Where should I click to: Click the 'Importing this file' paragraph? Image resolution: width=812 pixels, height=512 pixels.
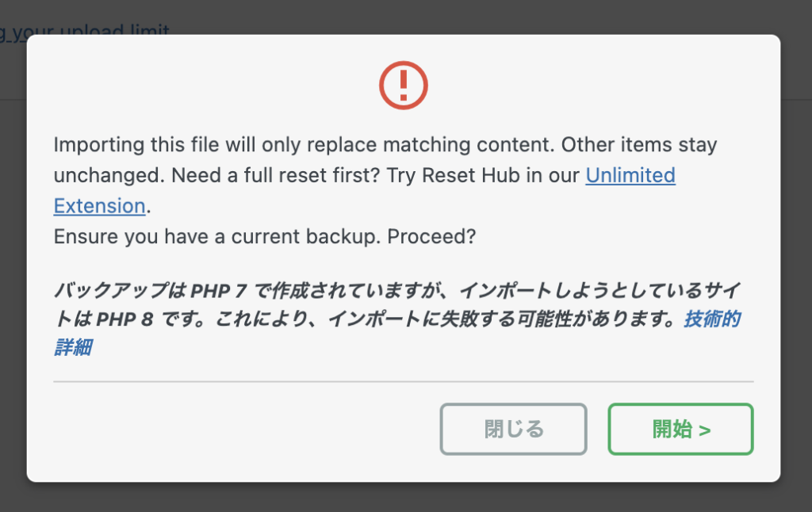[385, 175]
